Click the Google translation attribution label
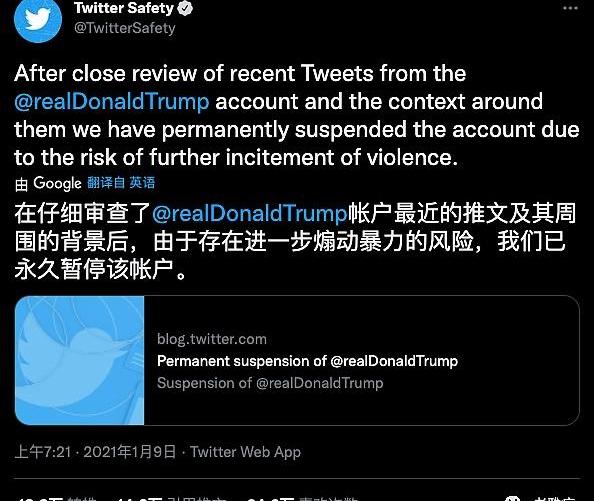 [48, 184]
